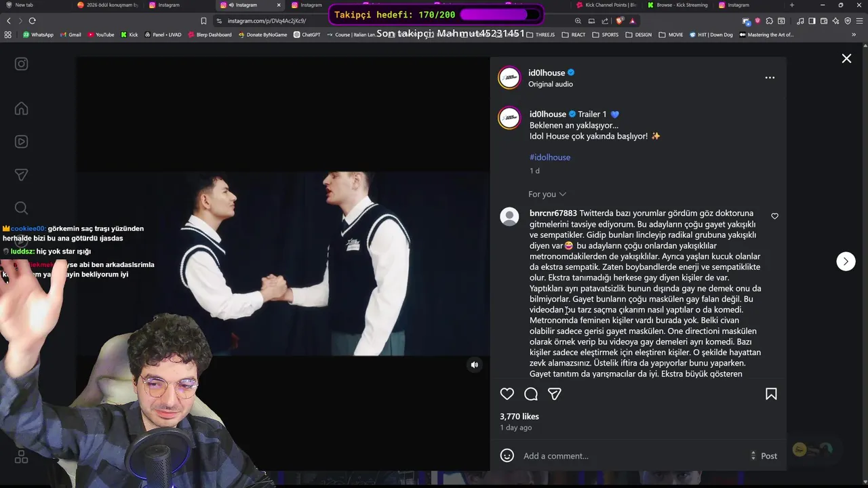Close the post viewer with X
The width and height of the screenshot is (868, 488).
click(x=846, y=58)
